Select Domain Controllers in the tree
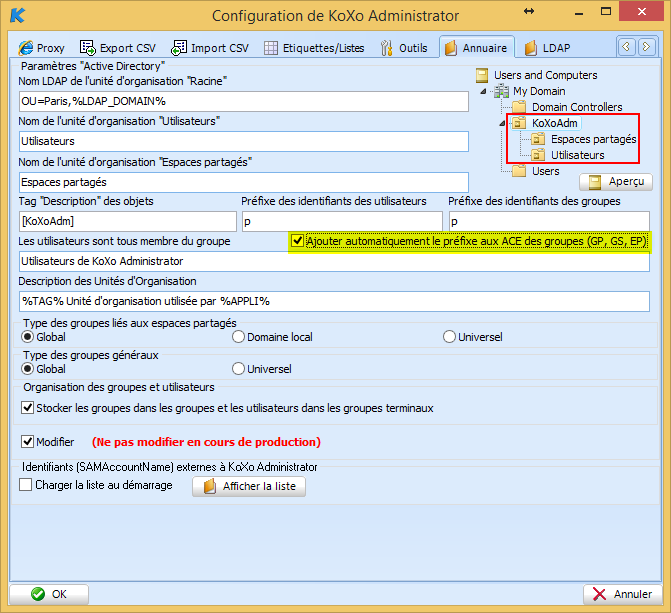Image resolution: width=671 pixels, height=613 pixels. pos(577,107)
